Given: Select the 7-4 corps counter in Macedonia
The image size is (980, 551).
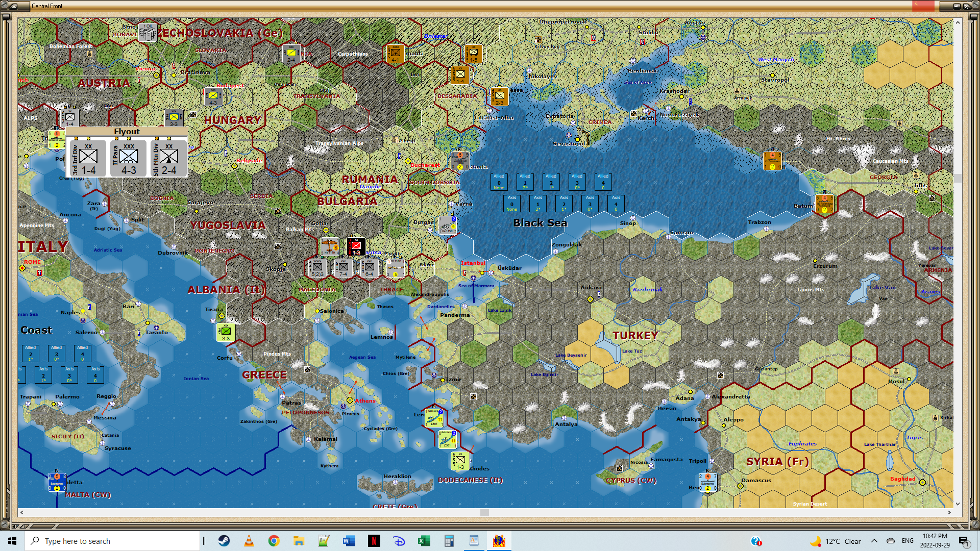Looking at the screenshot, I should [343, 268].
